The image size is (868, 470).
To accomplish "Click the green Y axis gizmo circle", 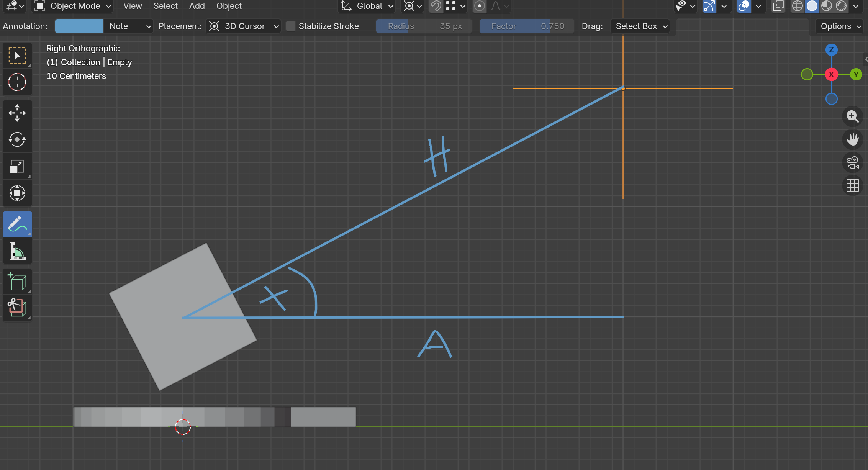I will click(x=856, y=74).
